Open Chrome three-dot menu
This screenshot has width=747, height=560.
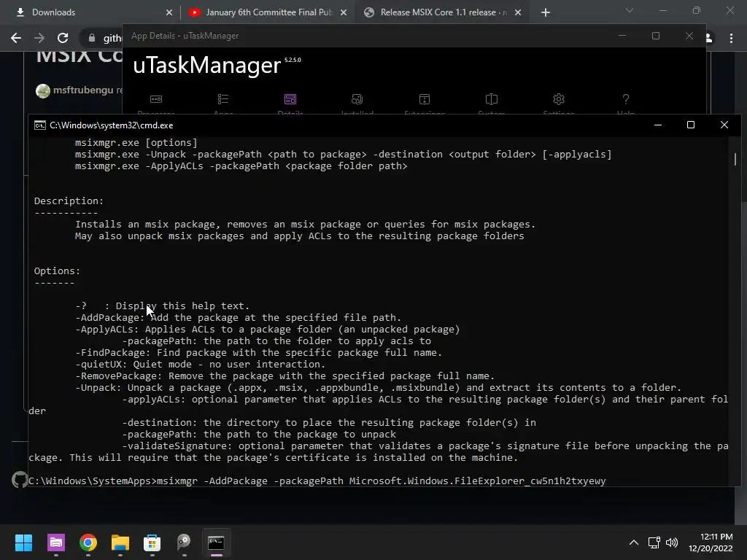click(731, 38)
